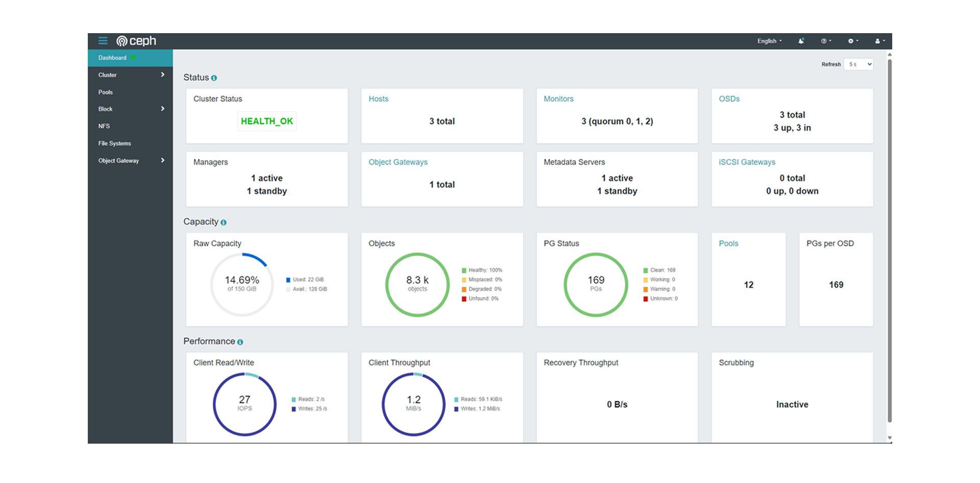Click the Pools count value 12

[749, 285]
